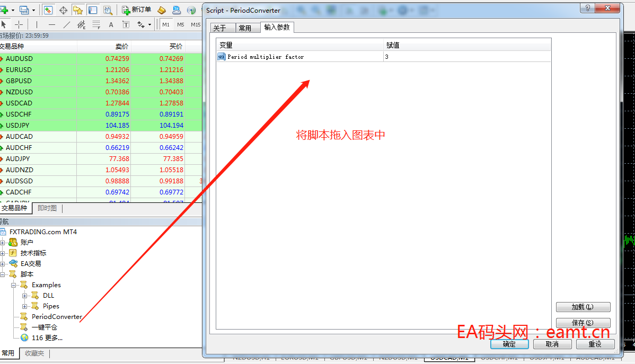Switch to 交易品种 tab in Market Watch
The height and width of the screenshot is (364, 635).
click(x=15, y=208)
